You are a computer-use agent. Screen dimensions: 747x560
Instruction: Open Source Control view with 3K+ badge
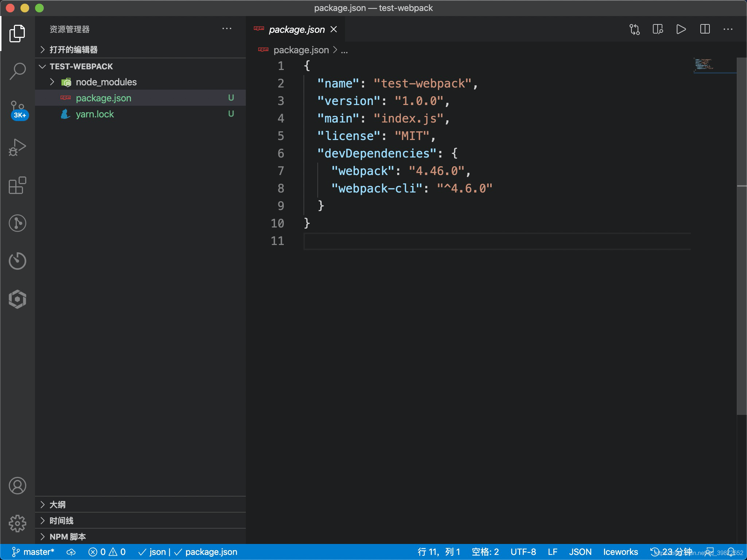18,110
